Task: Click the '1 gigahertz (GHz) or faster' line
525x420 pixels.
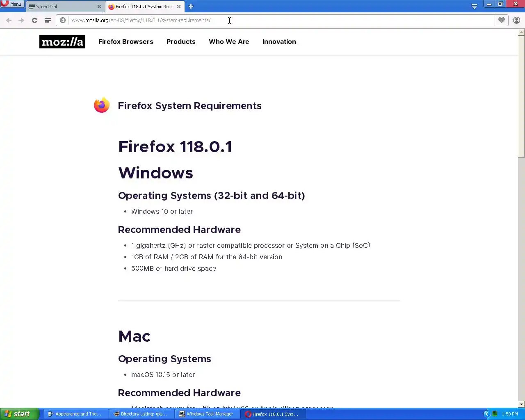Action: [251, 245]
